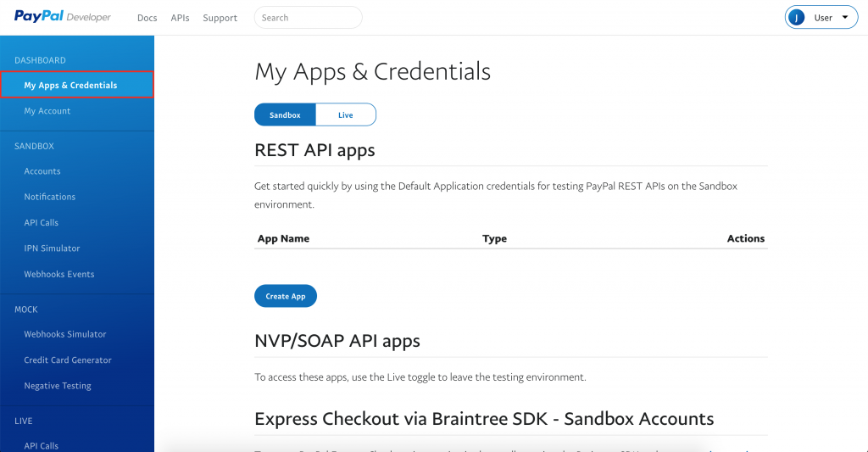Click the user avatar icon
Image resolution: width=868 pixels, height=452 pixels.
coord(797,18)
